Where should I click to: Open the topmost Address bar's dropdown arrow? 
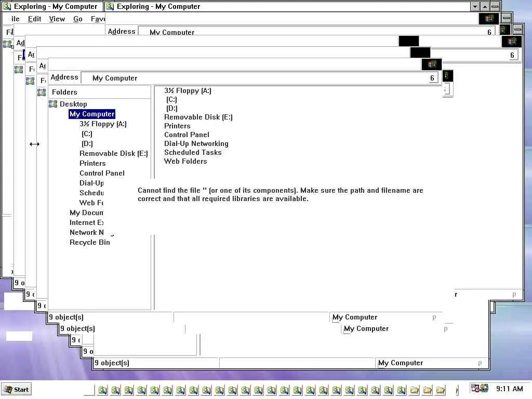coord(489,32)
